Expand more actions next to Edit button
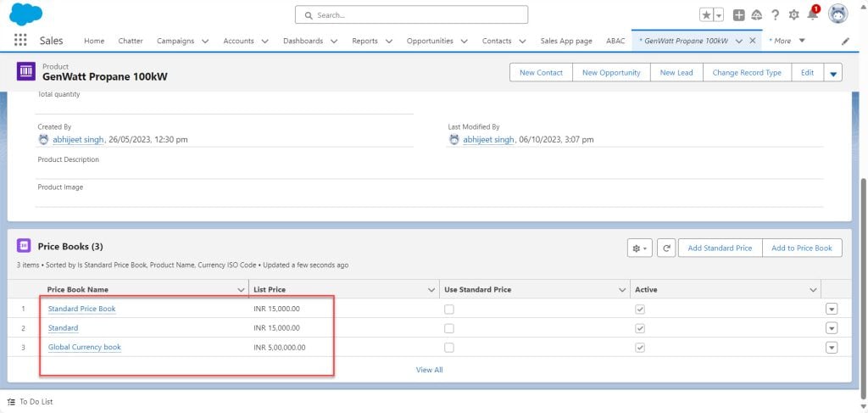The height and width of the screenshot is (413, 868). (833, 73)
